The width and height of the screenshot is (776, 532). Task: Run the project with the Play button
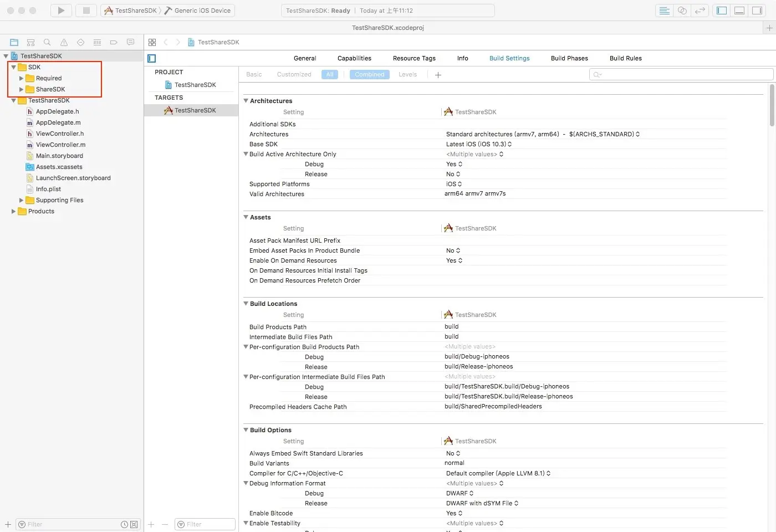61,11
